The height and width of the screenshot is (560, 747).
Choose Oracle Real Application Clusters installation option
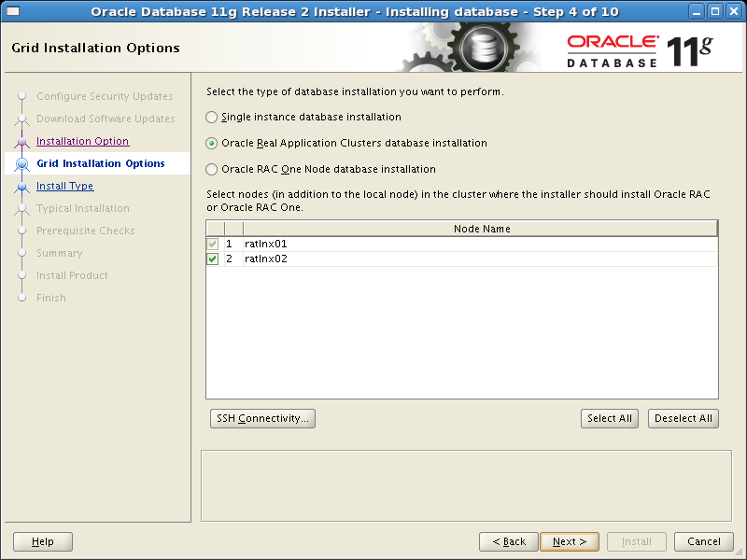[x=212, y=144]
